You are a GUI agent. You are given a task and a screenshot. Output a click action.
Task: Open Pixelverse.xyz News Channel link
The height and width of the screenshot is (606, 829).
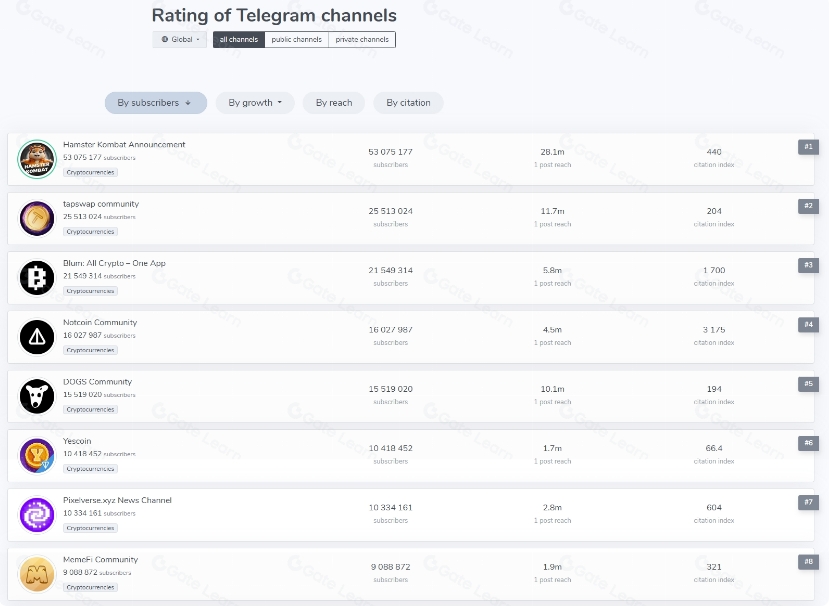[117, 500]
